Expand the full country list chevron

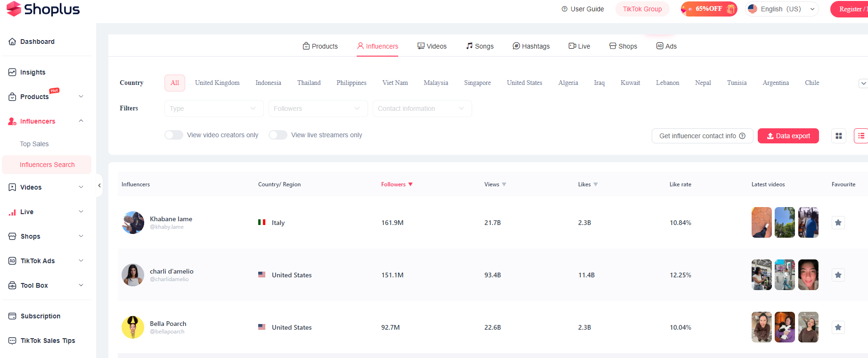pos(863,83)
